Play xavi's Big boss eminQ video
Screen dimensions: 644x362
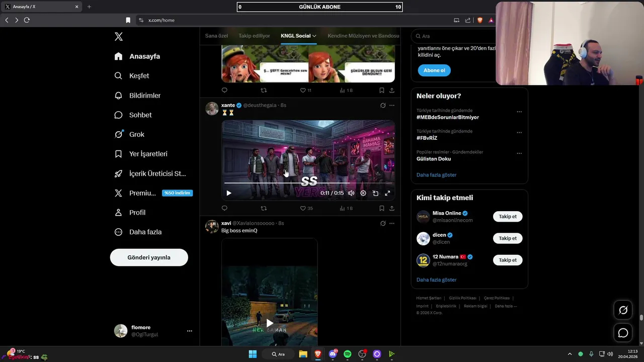click(x=270, y=323)
